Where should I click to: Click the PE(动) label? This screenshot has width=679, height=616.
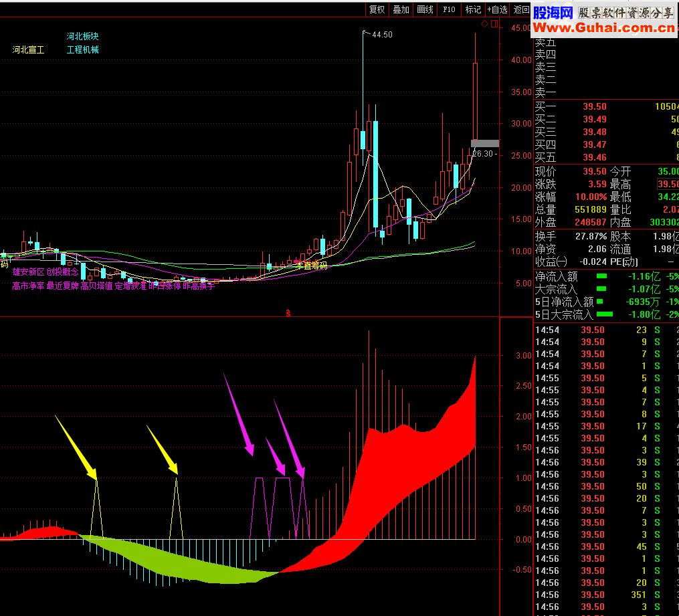point(623,262)
